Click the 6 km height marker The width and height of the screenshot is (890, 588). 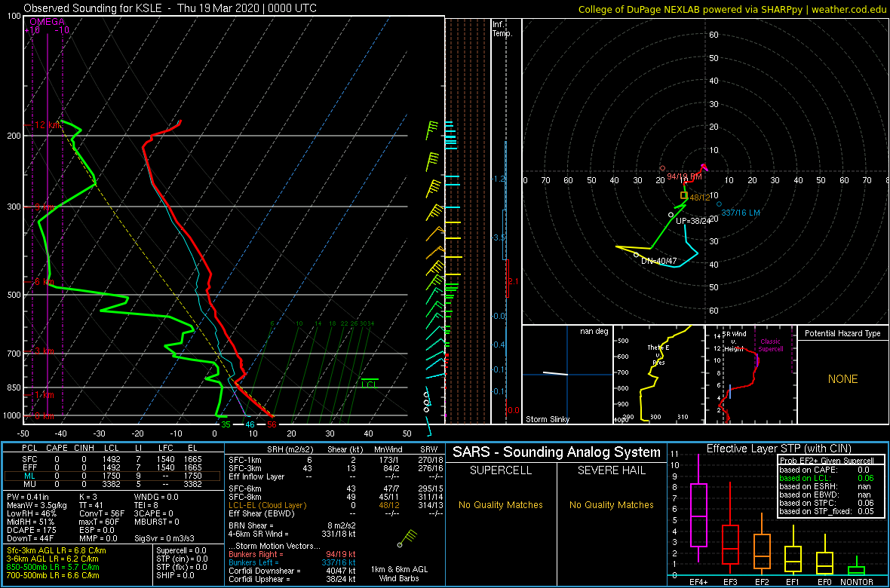click(41, 281)
